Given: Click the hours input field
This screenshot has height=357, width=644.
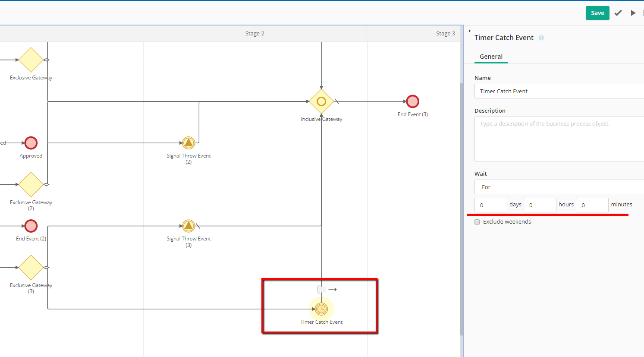Looking at the screenshot, I should pyautogui.click(x=540, y=205).
